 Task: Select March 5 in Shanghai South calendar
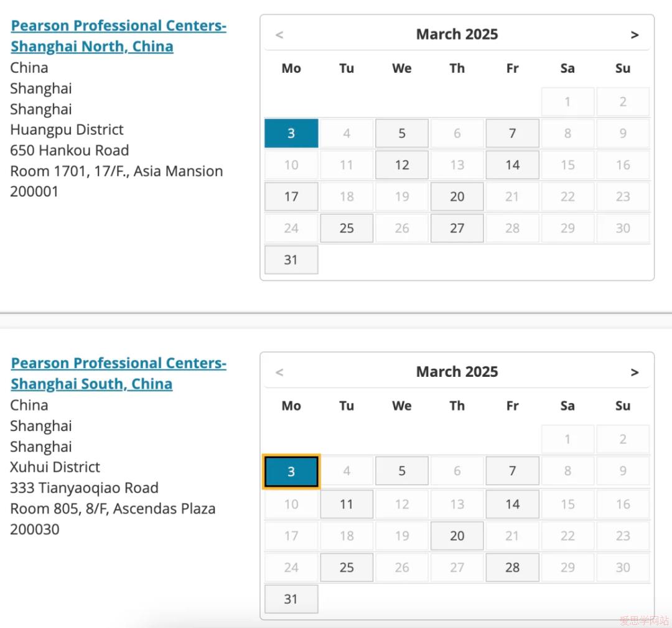point(402,471)
